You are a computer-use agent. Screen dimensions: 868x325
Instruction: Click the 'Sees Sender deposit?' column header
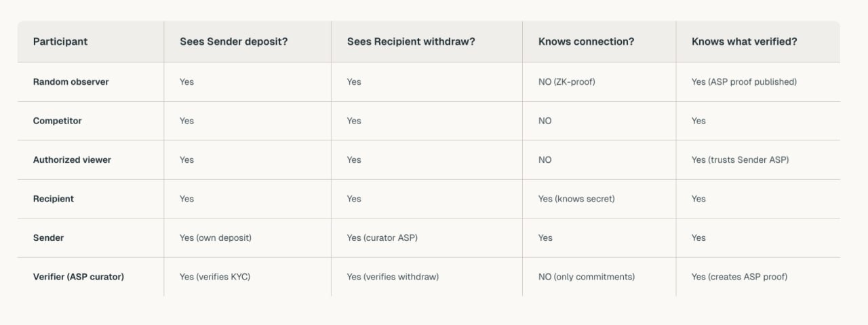click(233, 41)
